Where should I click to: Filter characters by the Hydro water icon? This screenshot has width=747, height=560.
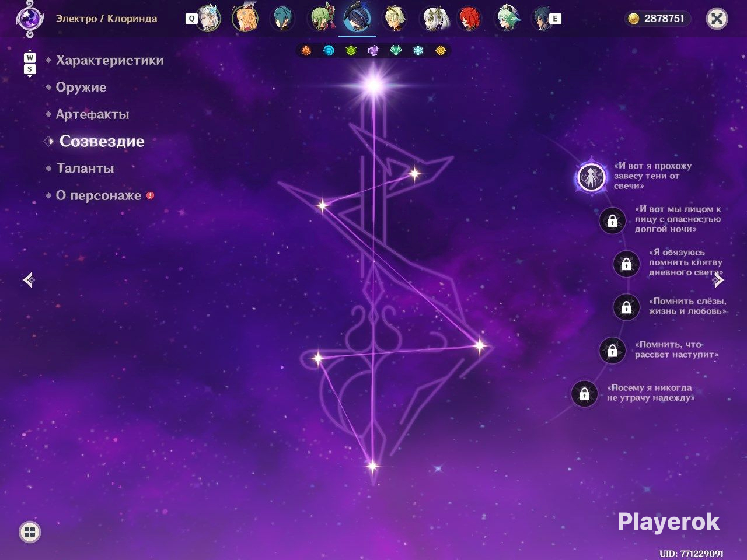[329, 51]
